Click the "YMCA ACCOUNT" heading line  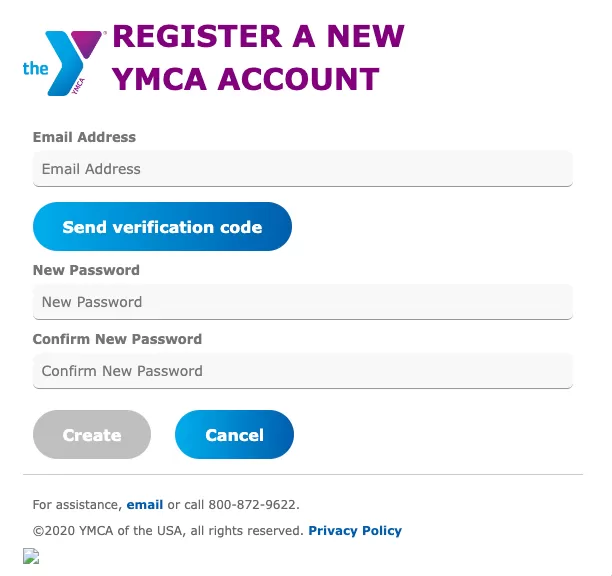click(246, 78)
